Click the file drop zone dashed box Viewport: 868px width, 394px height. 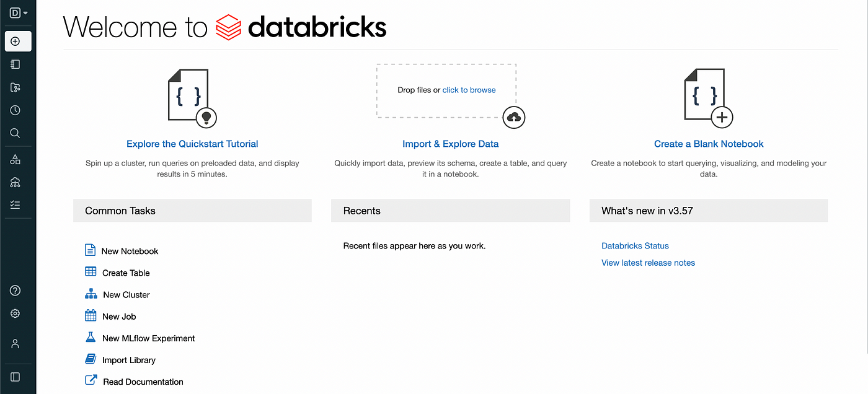(446, 90)
